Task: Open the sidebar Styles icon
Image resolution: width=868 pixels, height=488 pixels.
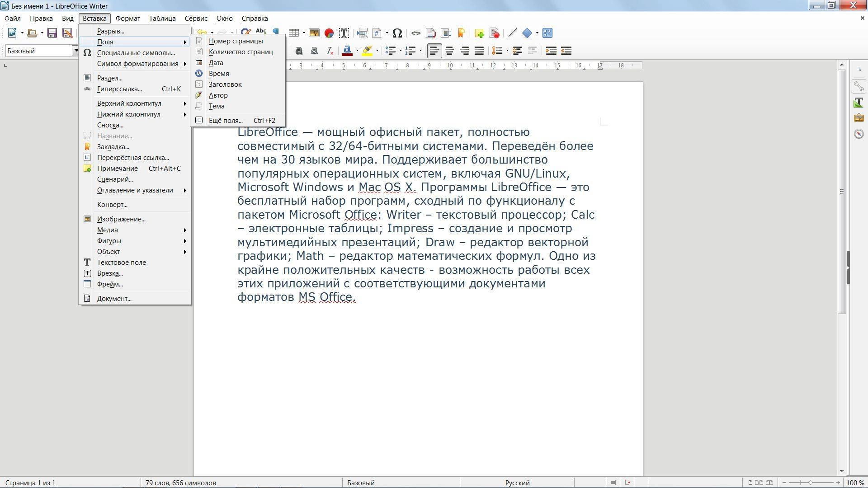Action: pyautogui.click(x=859, y=103)
